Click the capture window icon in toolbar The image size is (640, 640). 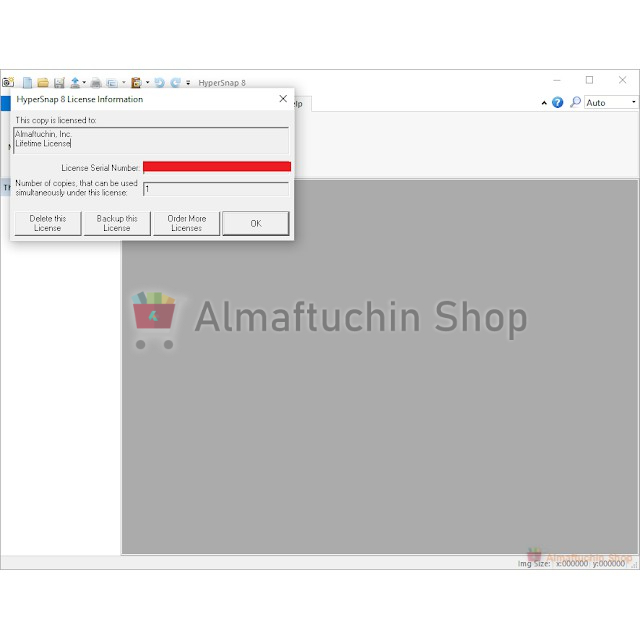[x=112, y=83]
